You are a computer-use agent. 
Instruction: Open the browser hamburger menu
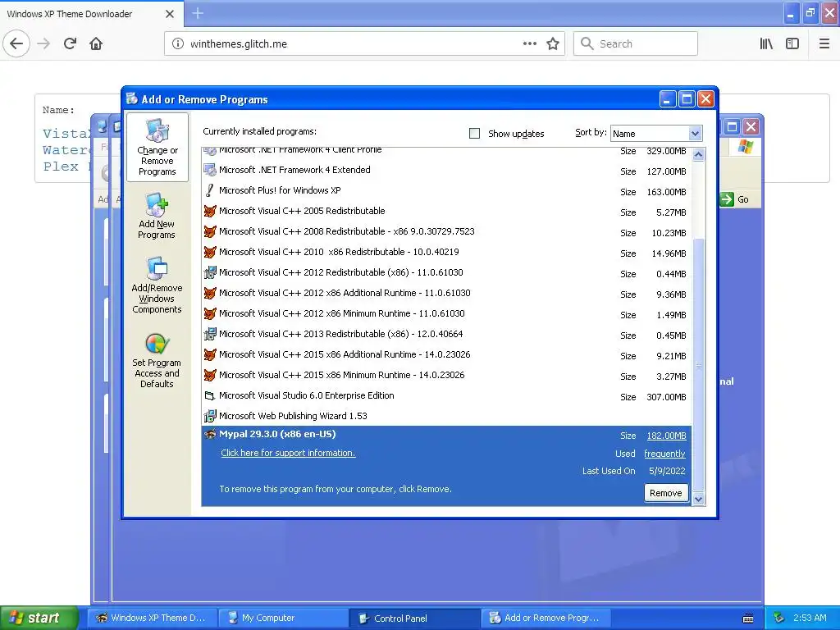[824, 43]
